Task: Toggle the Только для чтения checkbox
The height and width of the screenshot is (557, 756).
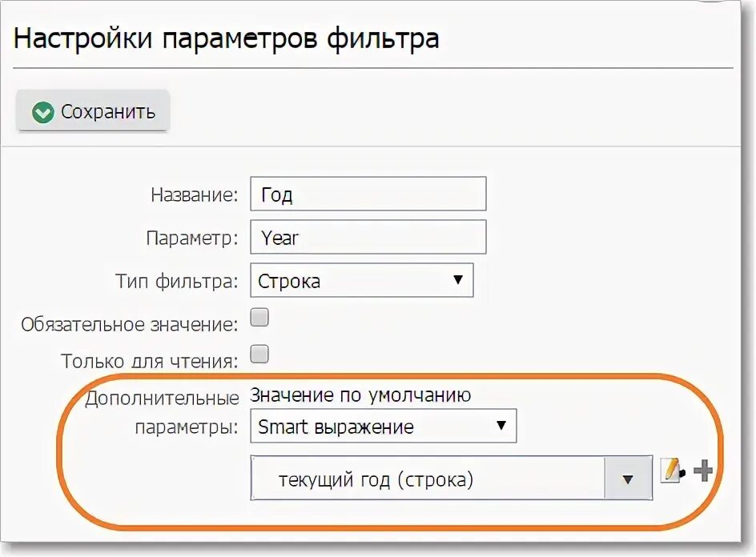Action: (259, 354)
